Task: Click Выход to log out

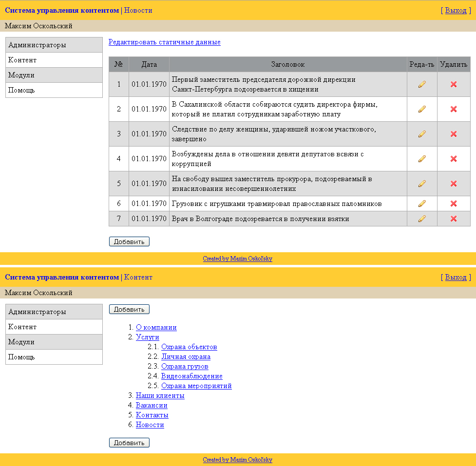Action: coord(456,10)
